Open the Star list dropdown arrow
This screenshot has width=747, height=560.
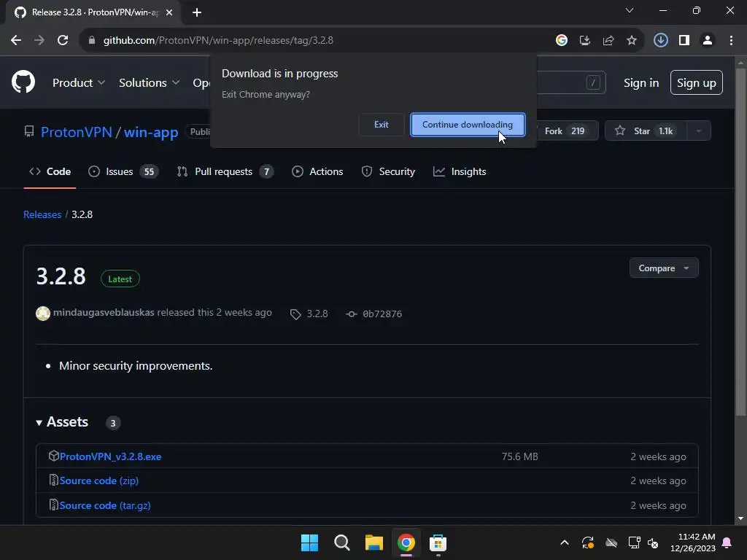[x=698, y=131]
